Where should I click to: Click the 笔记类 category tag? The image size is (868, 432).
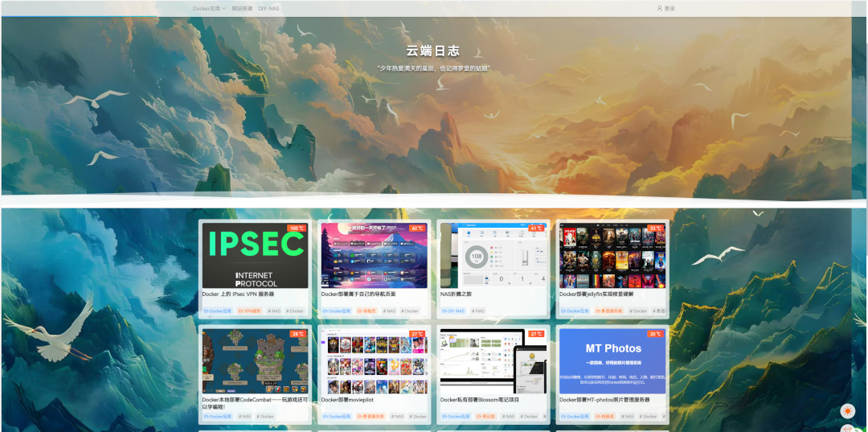click(x=486, y=417)
